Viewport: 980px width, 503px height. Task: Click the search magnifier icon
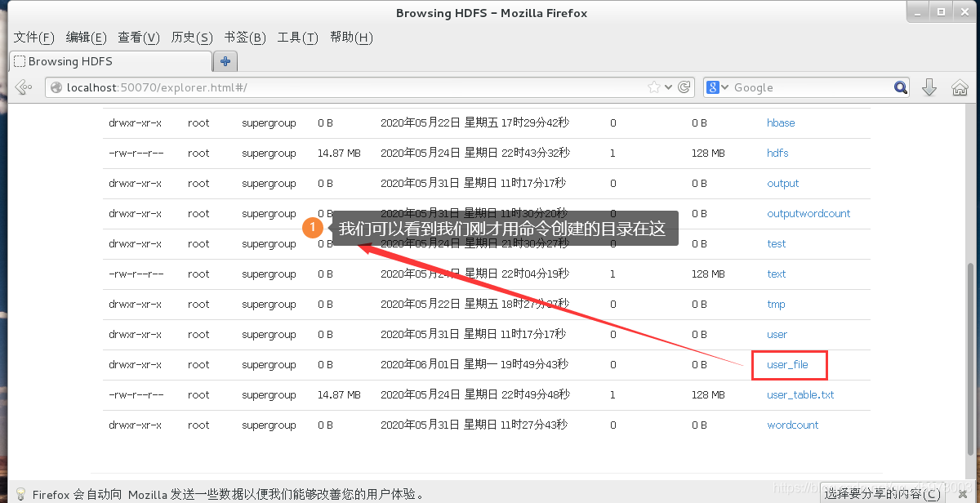click(x=900, y=87)
